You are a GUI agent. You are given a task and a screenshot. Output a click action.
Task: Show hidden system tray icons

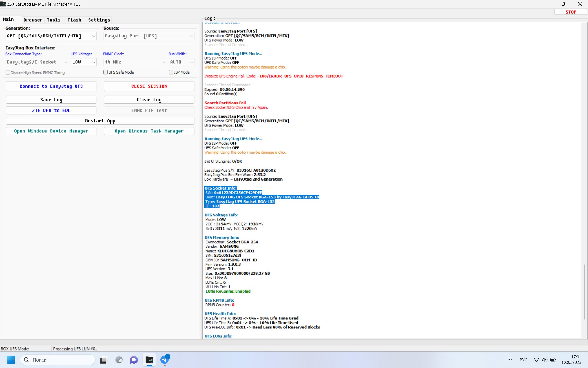tap(510, 360)
